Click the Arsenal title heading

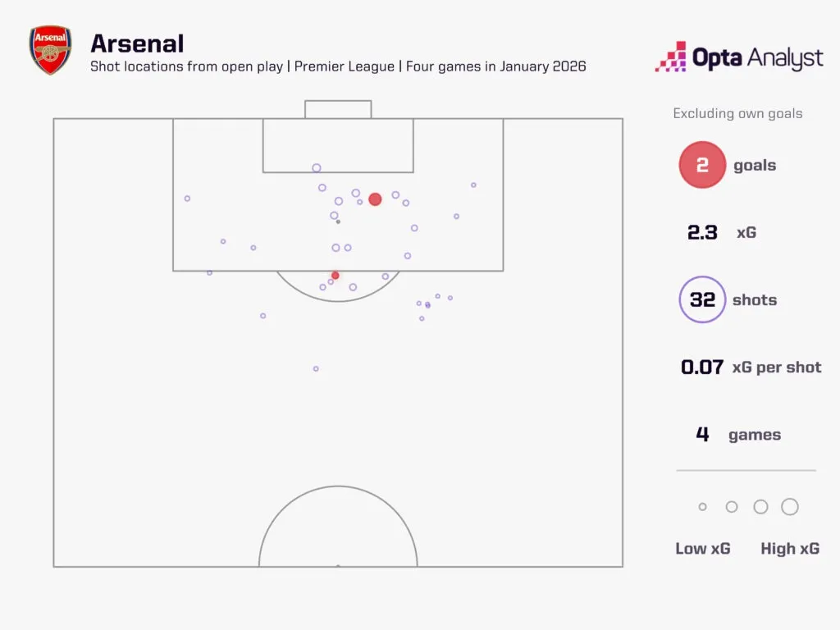tap(137, 43)
